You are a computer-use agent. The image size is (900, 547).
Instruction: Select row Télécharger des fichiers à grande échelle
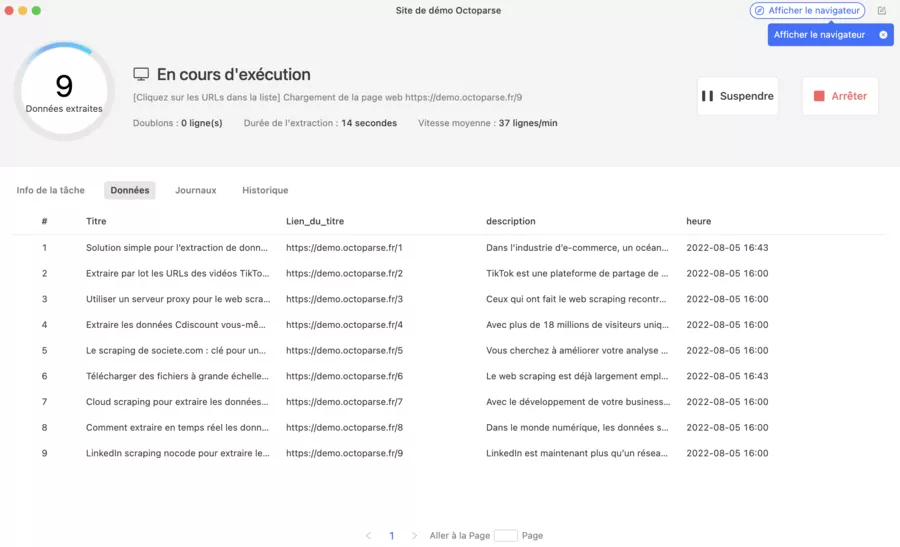[x=448, y=376]
